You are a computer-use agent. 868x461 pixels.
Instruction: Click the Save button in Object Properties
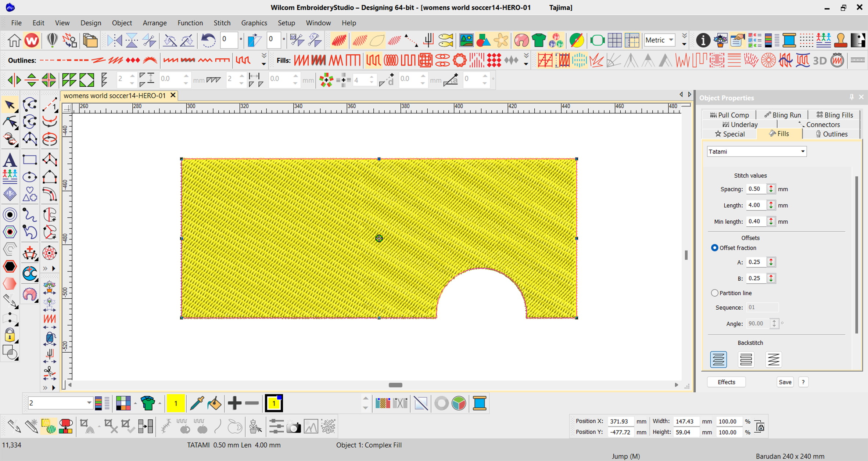[x=785, y=382]
